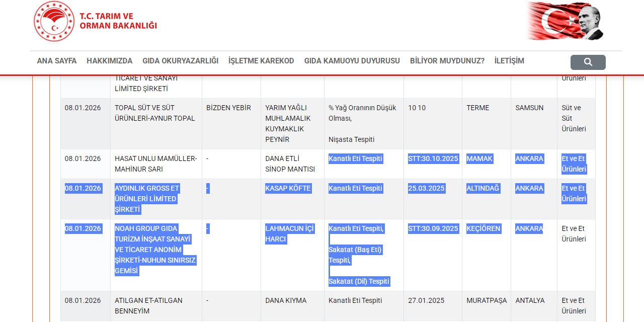Click the TOPAL SÜT VE SÜT ÜRÜNLERİ company cell

(x=154, y=113)
